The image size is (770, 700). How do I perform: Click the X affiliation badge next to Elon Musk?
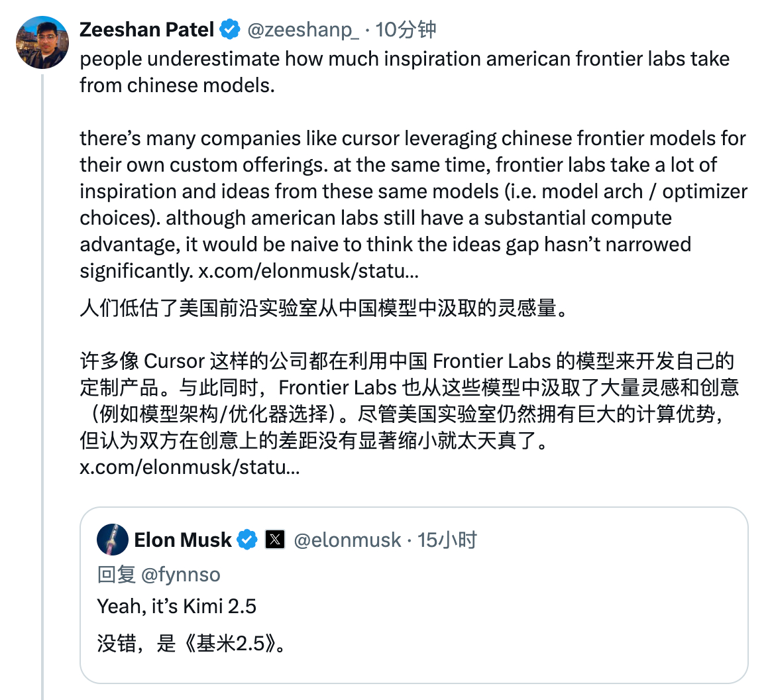pyautogui.click(x=275, y=540)
